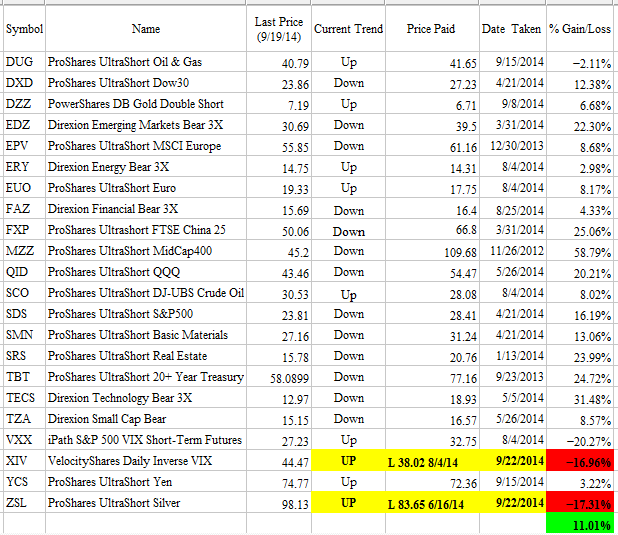Click PowerShares DB Gold Double Short
Screen dimensions: 618x535
pyautogui.click(x=146, y=104)
